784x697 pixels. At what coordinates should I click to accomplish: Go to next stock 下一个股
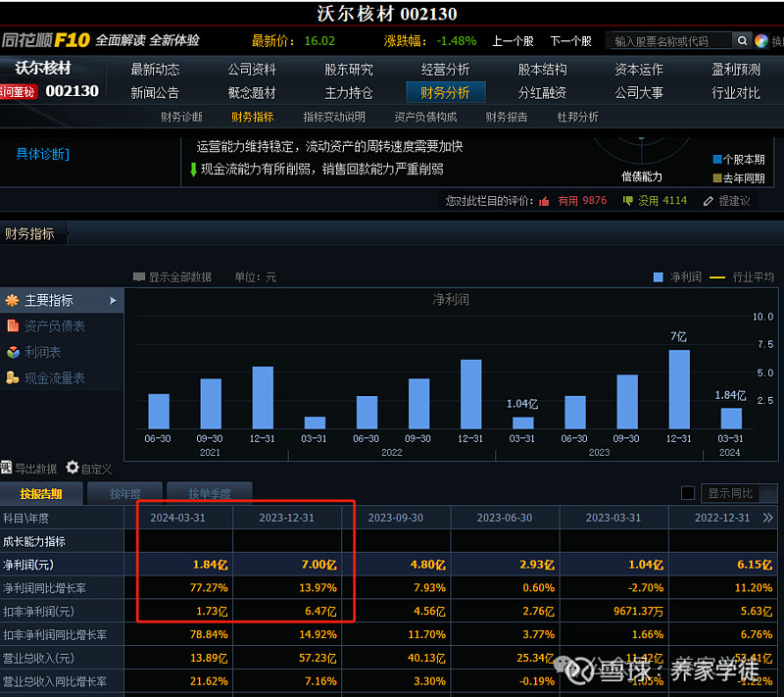tap(571, 41)
